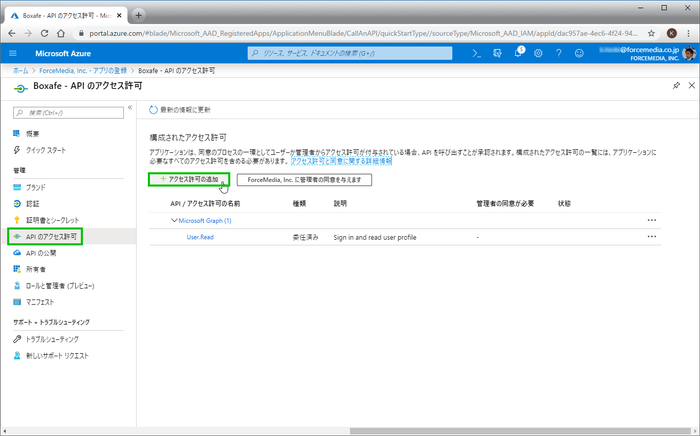
Task: Open the notifications bell
Action: pos(518,53)
